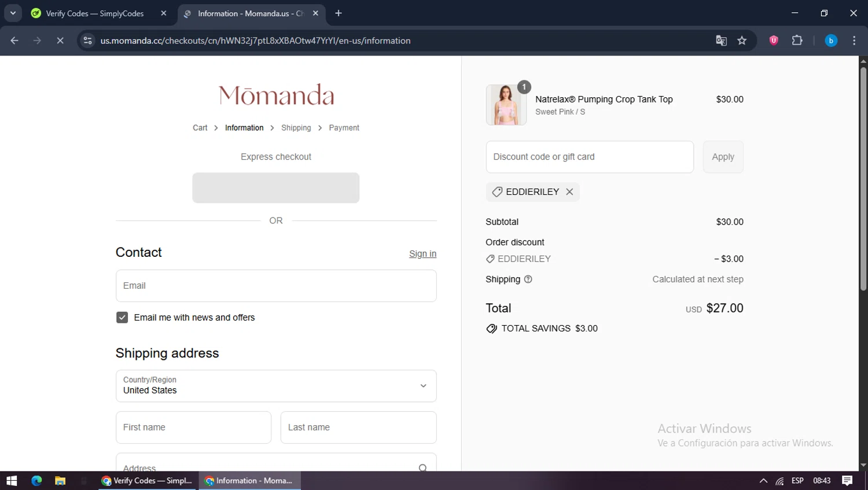Select Shipping breadcrumb step
The width and height of the screenshot is (868, 490).
[x=296, y=128]
